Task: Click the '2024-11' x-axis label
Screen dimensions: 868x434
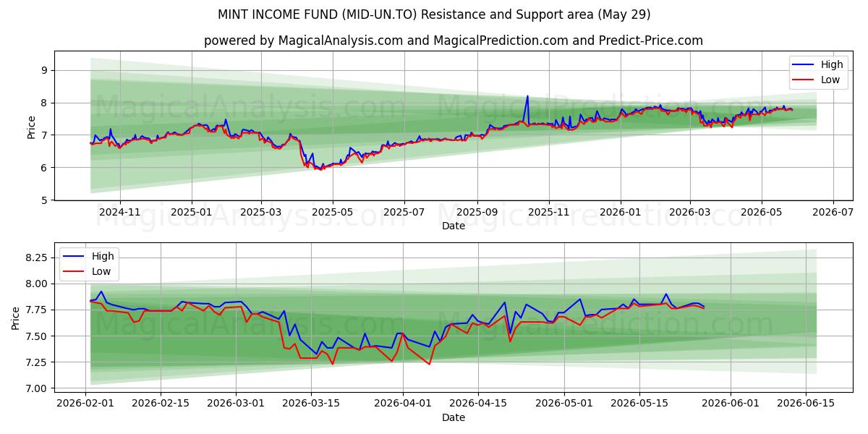Action: (x=119, y=213)
